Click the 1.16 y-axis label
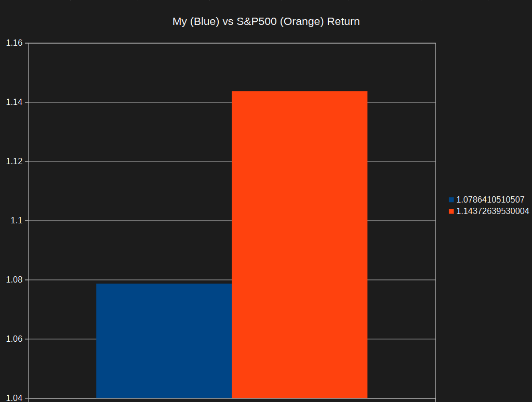 click(14, 43)
